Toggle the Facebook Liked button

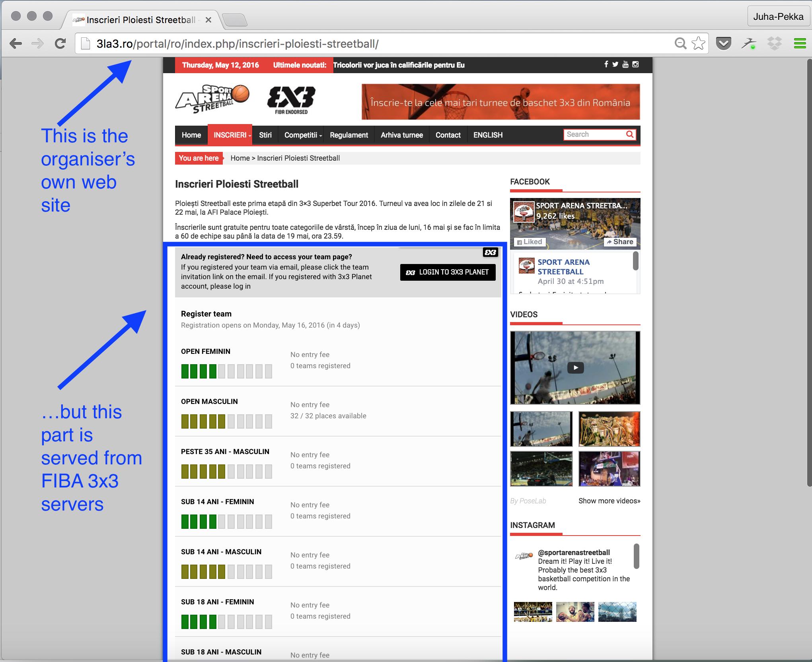[530, 242]
